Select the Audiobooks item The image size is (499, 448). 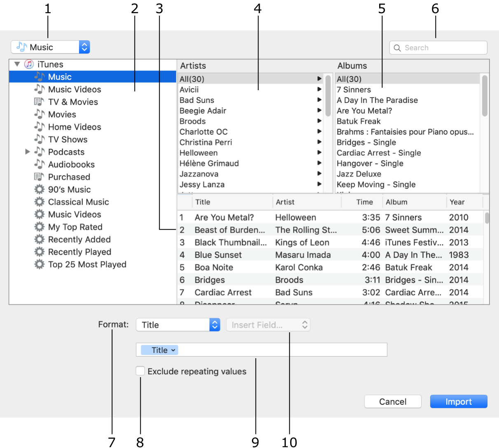coord(93,164)
